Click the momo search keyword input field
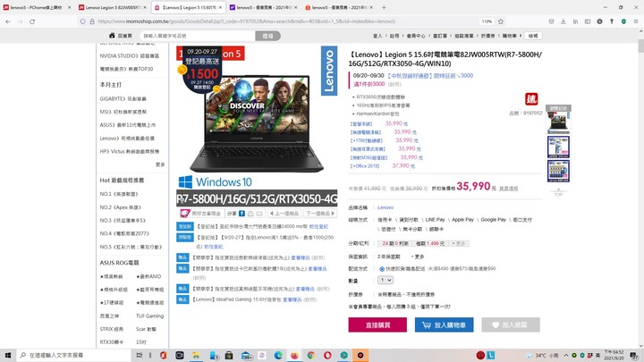Image resolution: width=644 pixels, height=362 pixels. [x=198, y=36]
